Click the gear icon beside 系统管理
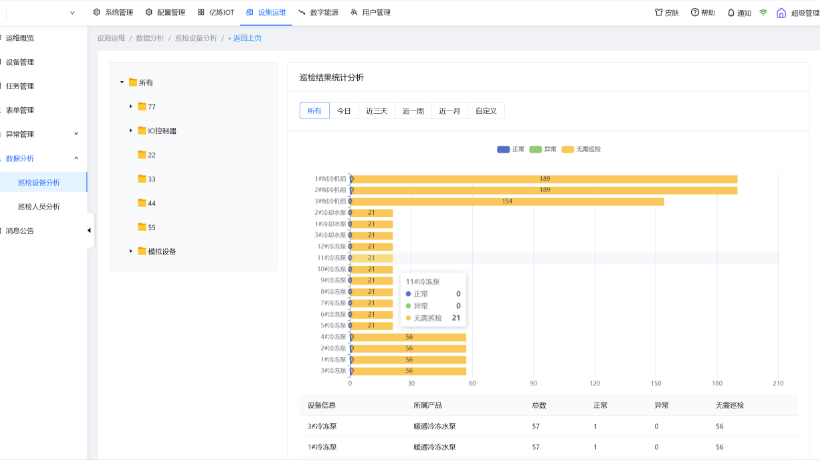 pos(96,12)
